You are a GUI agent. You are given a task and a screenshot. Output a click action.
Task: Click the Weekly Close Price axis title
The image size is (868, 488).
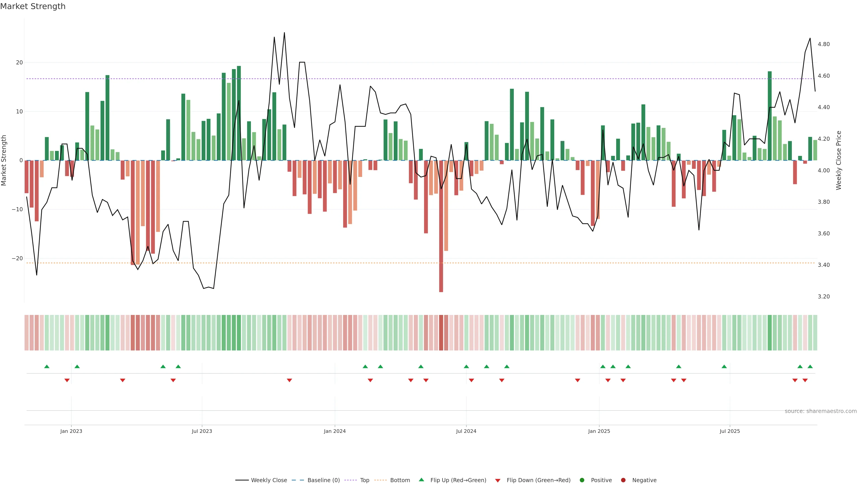pyautogui.click(x=839, y=160)
